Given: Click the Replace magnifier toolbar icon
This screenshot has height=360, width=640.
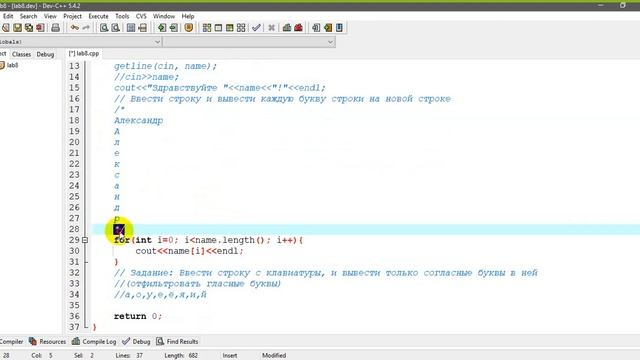Looking at the screenshot, I should [x=116, y=28].
